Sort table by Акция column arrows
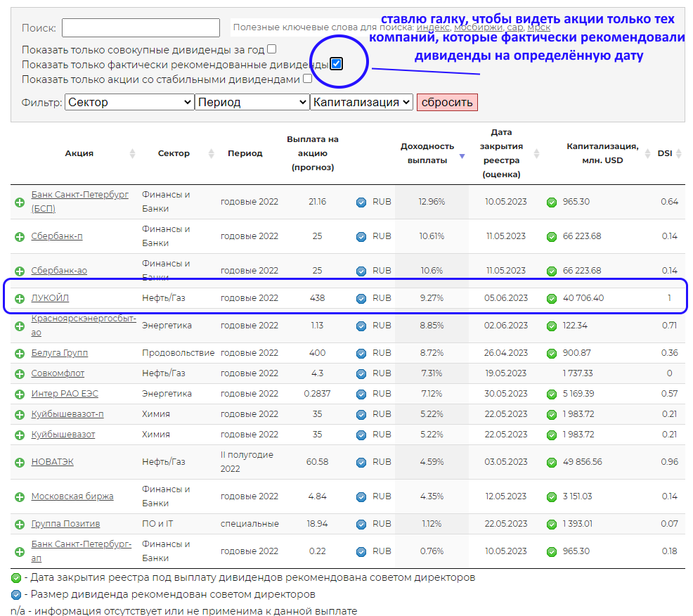The height and width of the screenshot is (616, 693). [x=132, y=153]
